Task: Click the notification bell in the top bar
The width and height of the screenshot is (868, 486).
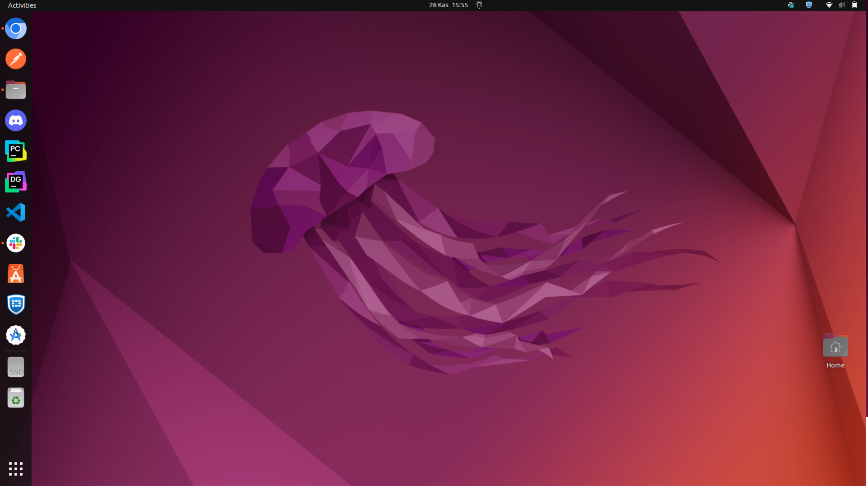Action: 479,5
